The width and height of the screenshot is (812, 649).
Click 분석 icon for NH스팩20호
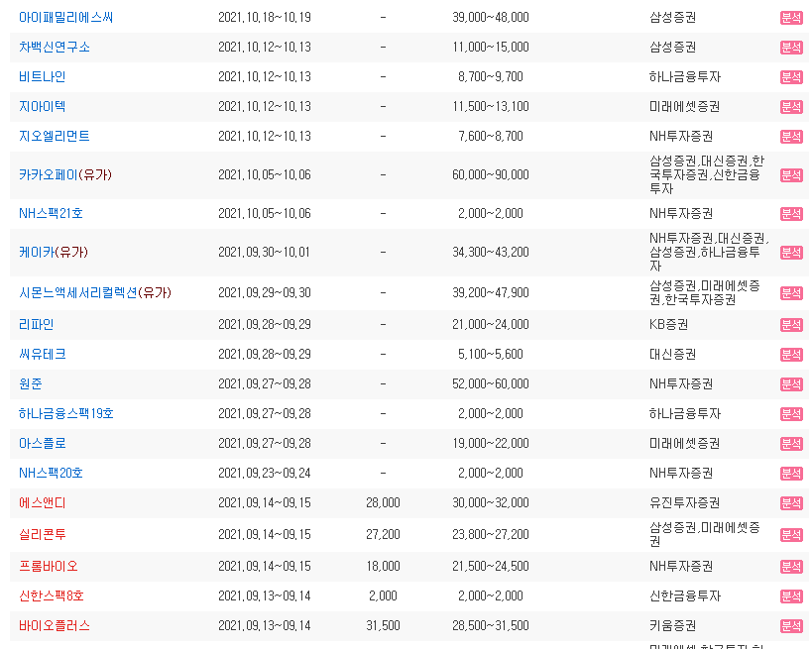[791, 474]
